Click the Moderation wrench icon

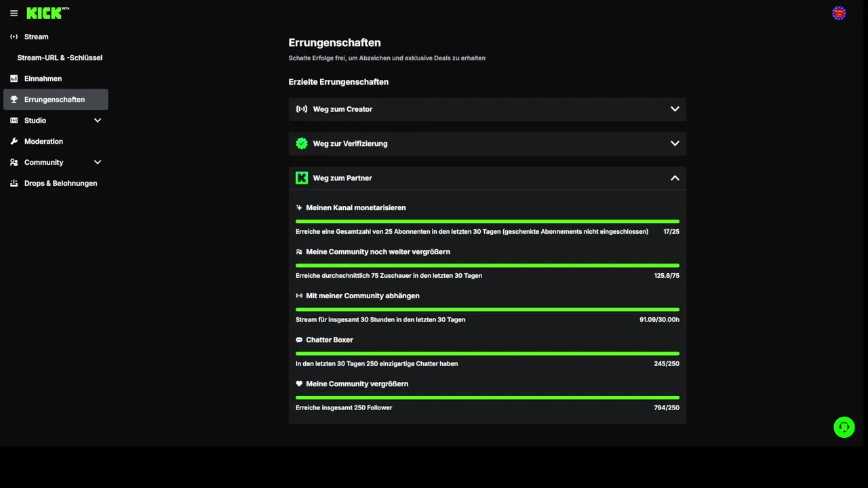[14, 142]
